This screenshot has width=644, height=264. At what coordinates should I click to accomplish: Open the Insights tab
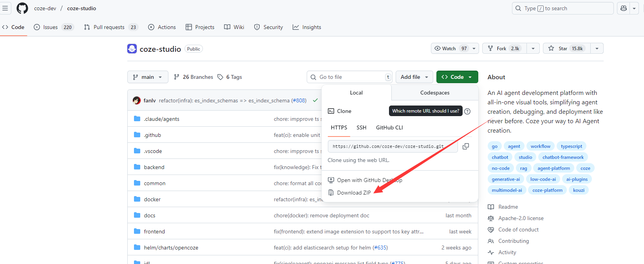click(307, 27)
